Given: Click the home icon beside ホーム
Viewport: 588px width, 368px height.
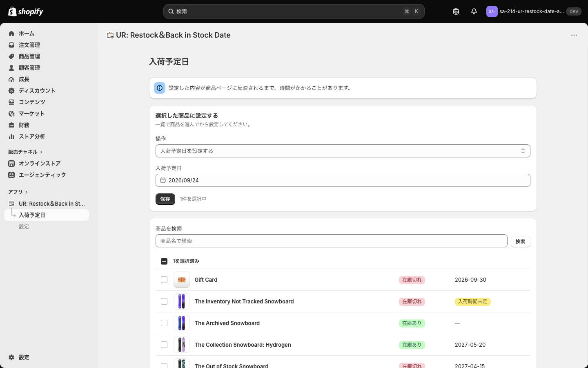Looking at the screenshot, I should [11, 34].
